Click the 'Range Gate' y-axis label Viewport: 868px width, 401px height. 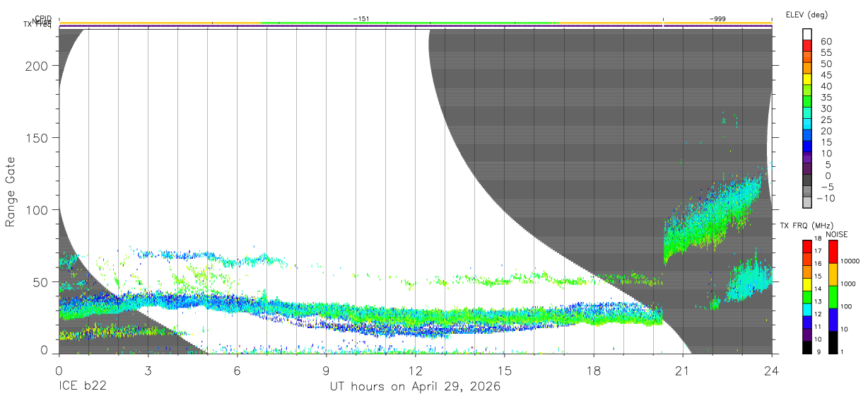[11, 192]
